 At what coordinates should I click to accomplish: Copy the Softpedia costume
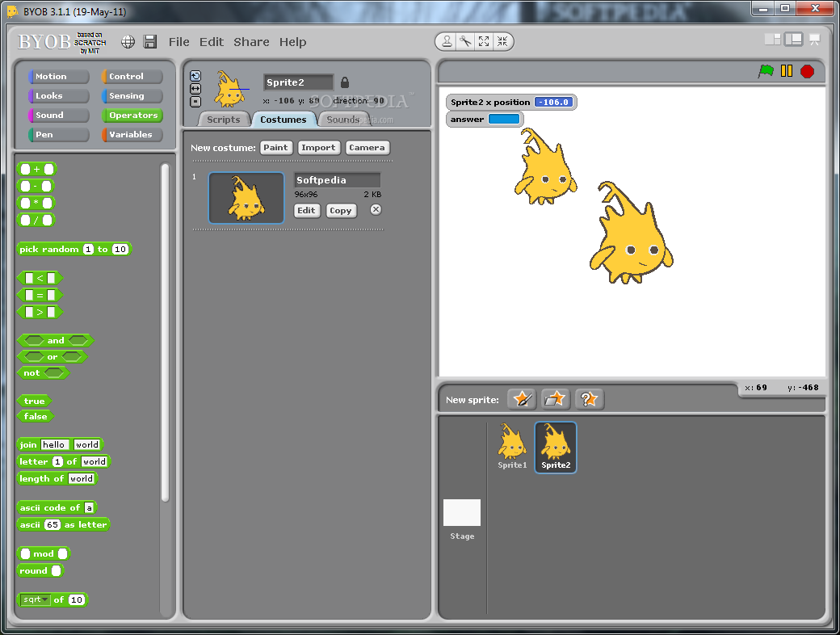[341, 210]
